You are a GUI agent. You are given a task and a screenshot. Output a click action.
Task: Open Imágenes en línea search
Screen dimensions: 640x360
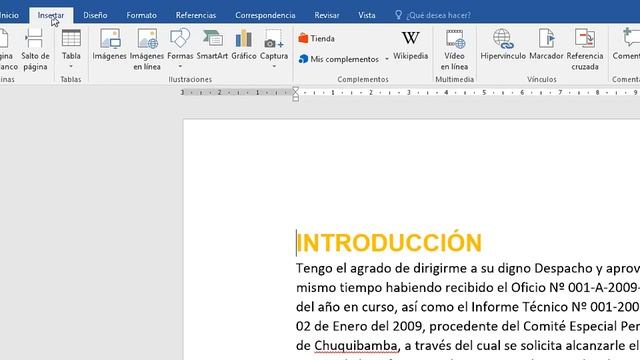(x=147, y=50)
